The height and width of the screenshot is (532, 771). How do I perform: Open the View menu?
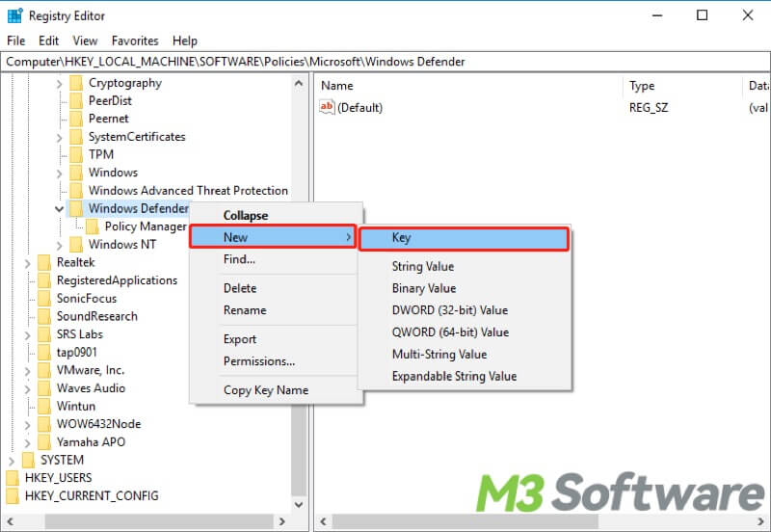pos(85,40)
